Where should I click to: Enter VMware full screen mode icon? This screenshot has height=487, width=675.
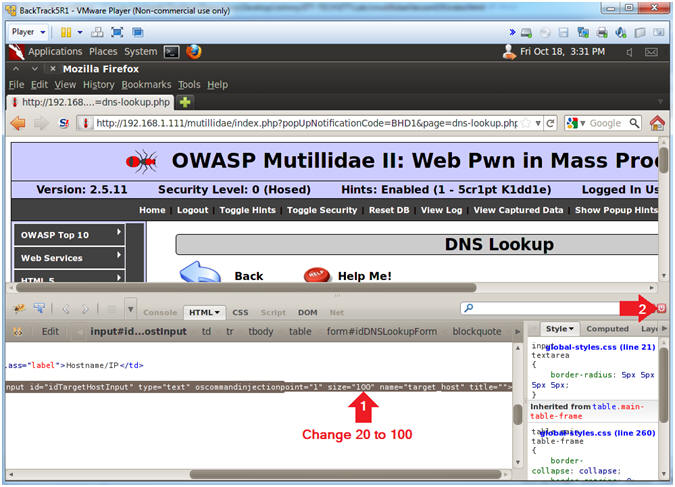coord(117,32)
